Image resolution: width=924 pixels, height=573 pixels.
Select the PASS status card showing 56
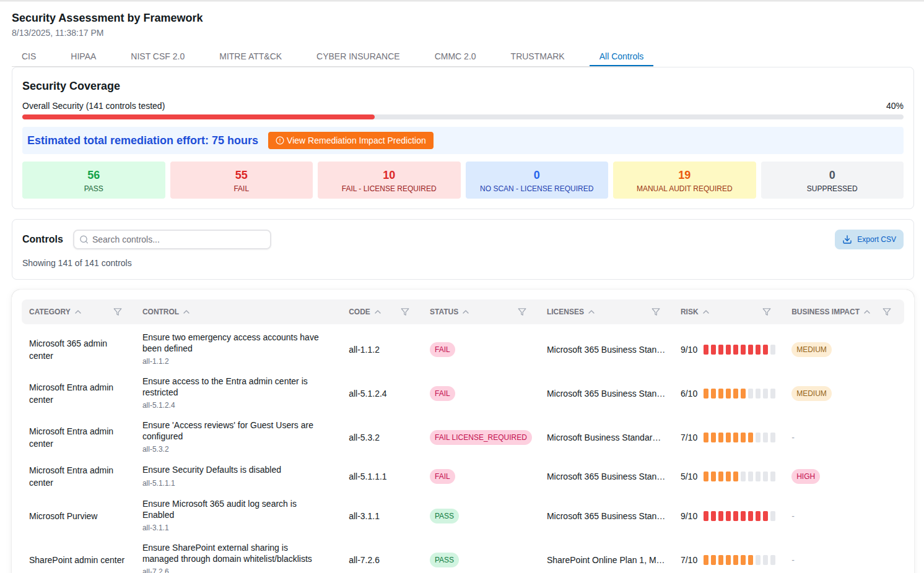tap(94, 179)
